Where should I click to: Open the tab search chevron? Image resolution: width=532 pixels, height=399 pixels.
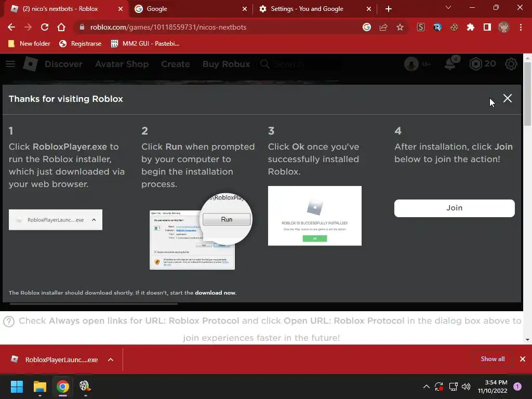(448, 7)
